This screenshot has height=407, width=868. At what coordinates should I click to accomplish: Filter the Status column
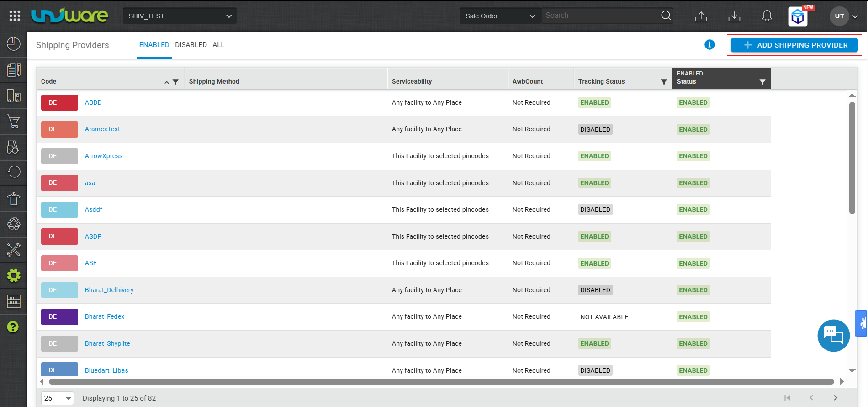click(762, 82)
